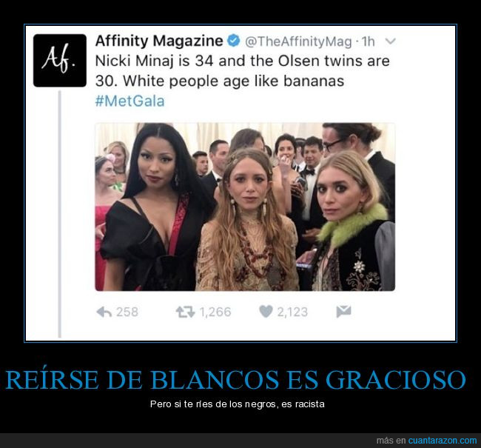This screenshot has height=448, width=481.
Task: Open the #MetGala hashtag
Action: click(129, 101)
